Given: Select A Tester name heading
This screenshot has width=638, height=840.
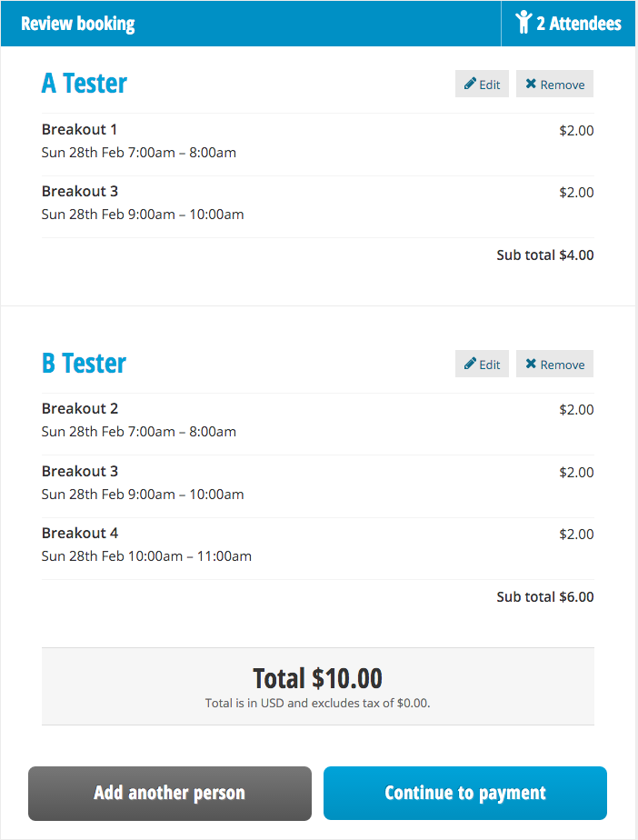Looking at the screenshot, I should tap(85, 83).
